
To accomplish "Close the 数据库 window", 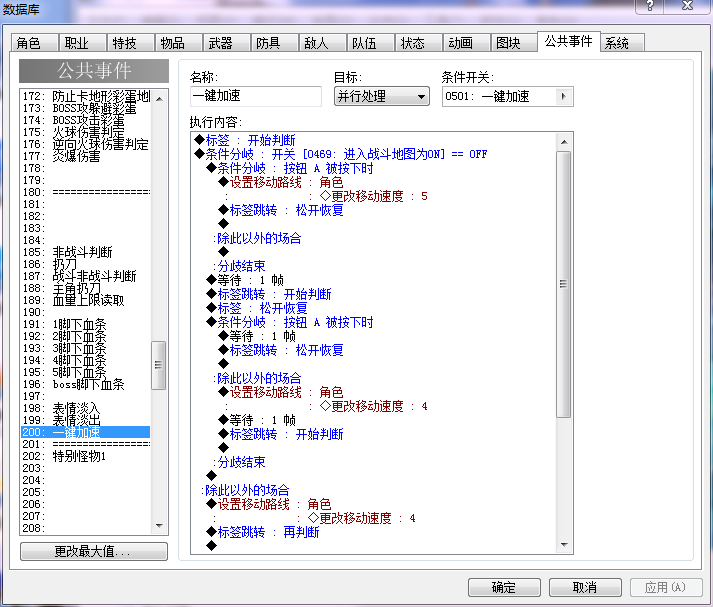I will coord(687,6).
